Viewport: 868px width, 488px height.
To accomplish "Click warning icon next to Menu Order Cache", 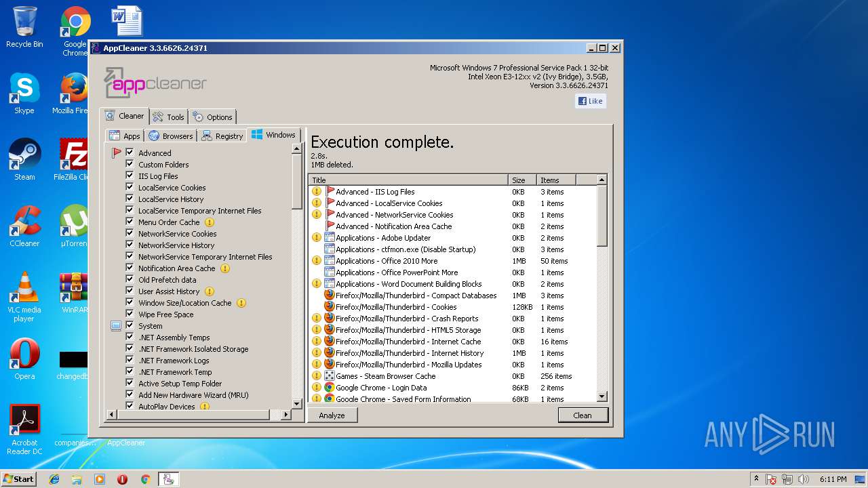I will click(x=210, y=222).
